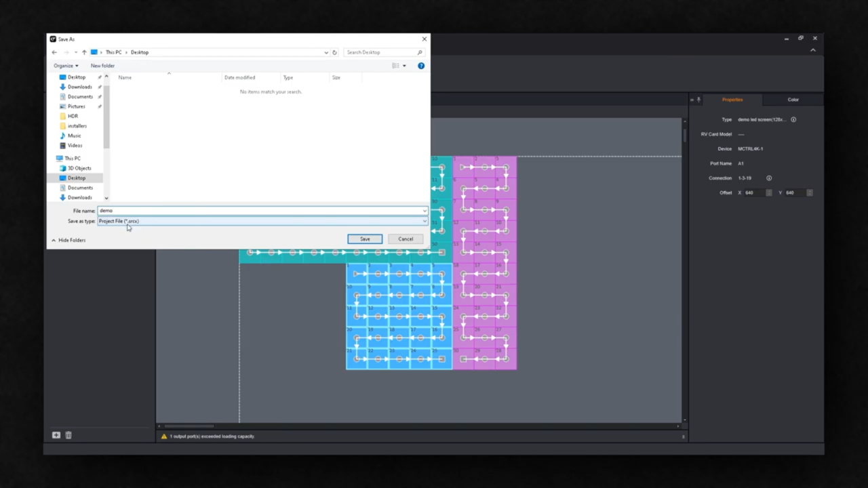
Task: Click the delete trash icon
Action: tap(68, 435)
